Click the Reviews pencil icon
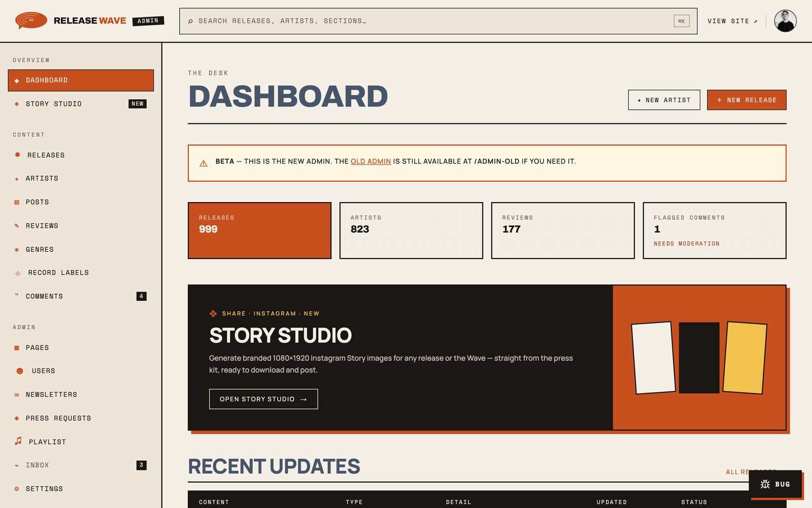The image size is (812, 508). (x=17, y=226)
